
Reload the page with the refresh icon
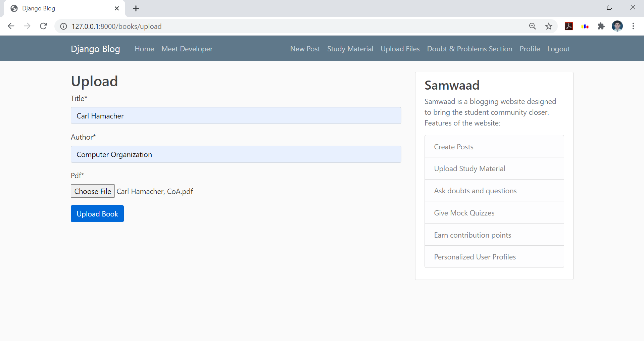[x=43, y=26]
